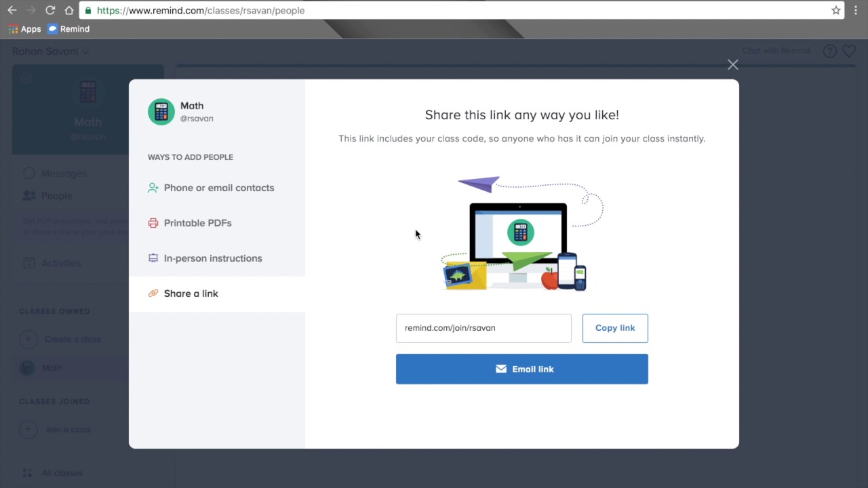The height and width of the screenshot is (488, 868).
Task: Click the green padlock secure site icon
Action: point(88,10)
